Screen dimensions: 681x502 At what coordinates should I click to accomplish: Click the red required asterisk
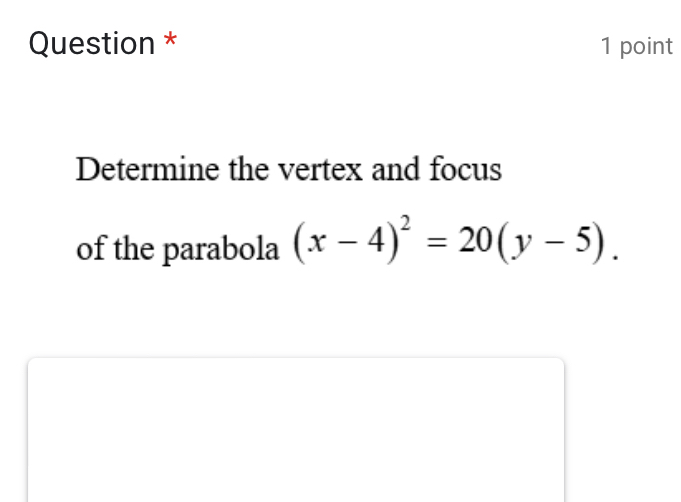(x=171, y=41)
